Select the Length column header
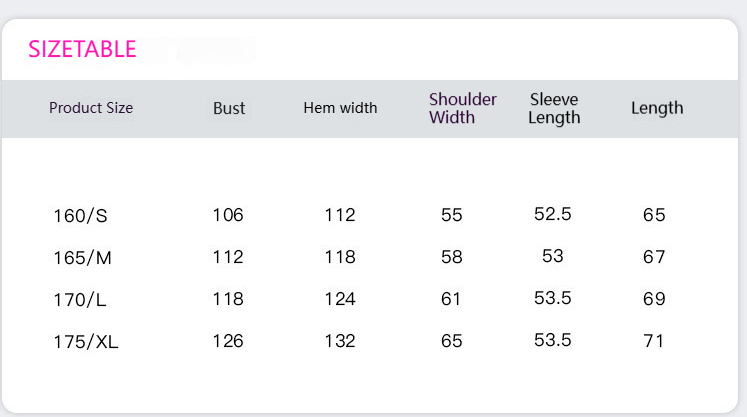 coord(657,108)
